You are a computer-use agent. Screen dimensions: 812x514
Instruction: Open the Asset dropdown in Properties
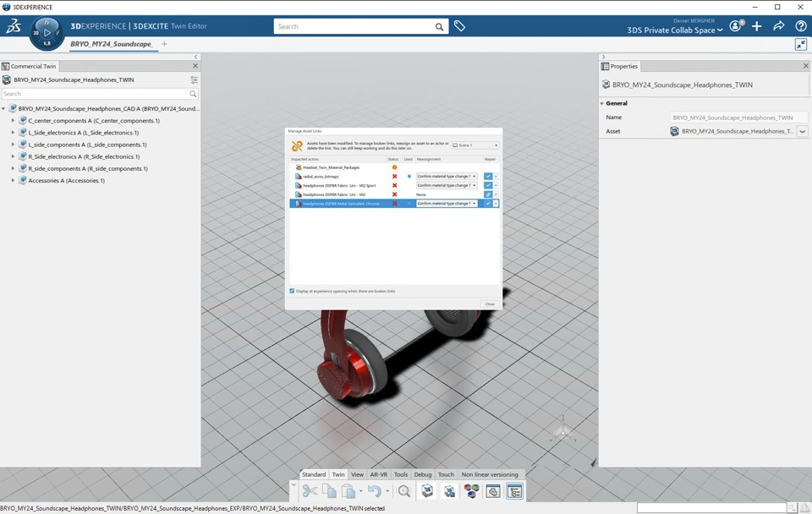(x=802, y=132)
